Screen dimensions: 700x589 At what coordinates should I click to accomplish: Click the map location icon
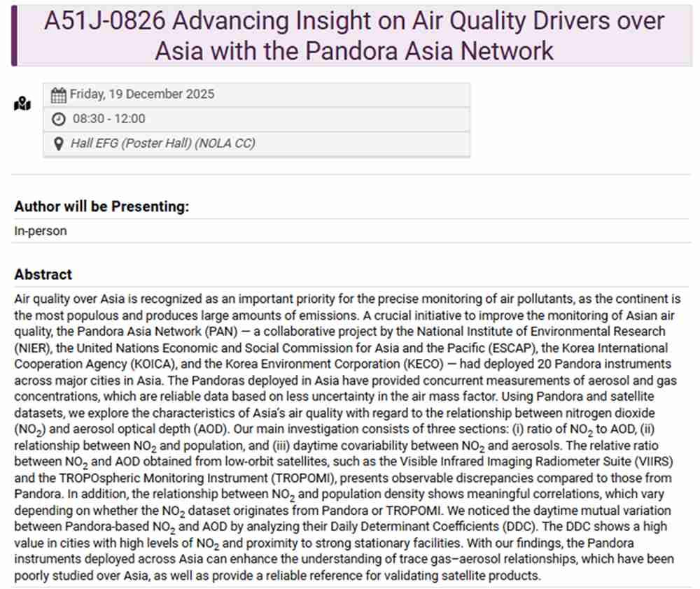pyautogui.click(x=22, y=104)
